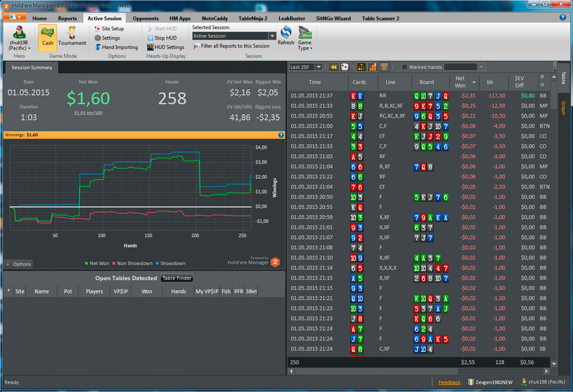Open HUD Settings
Image resolution: width=573 pixels, height=392 pixels.
pos(166,47)
